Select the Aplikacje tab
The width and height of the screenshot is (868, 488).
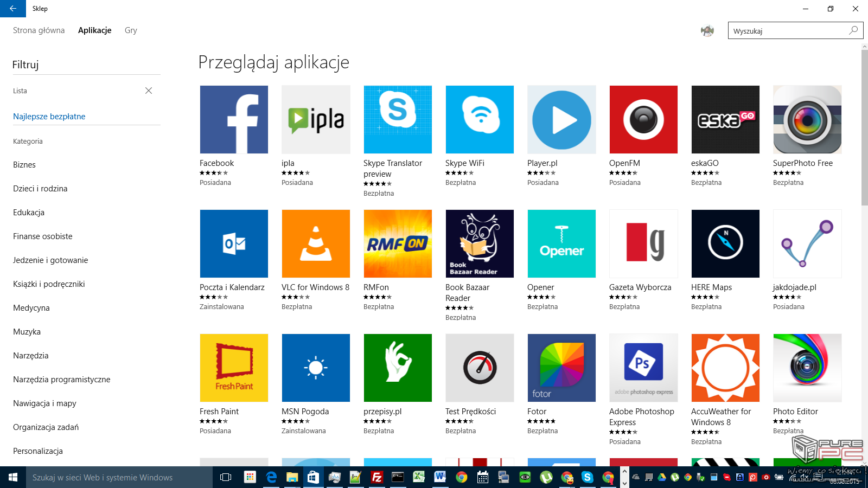point(95,30)
